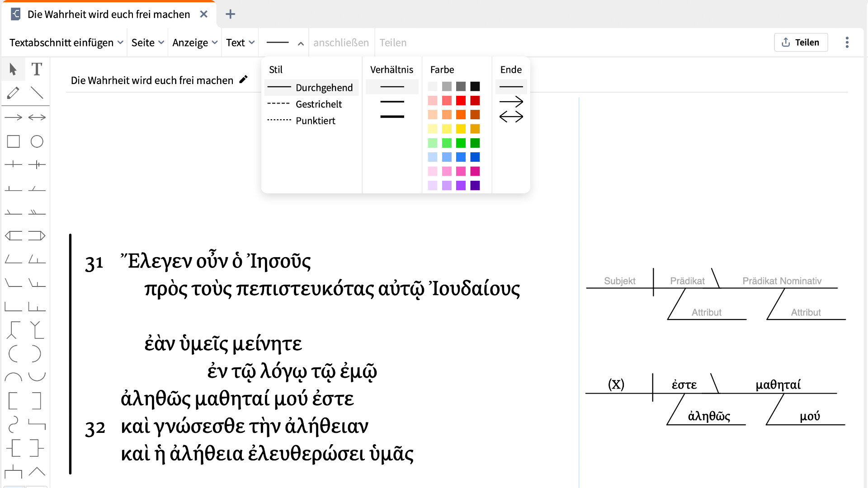
Task: Select the right square bracket tool
Action: pos(37,401)
